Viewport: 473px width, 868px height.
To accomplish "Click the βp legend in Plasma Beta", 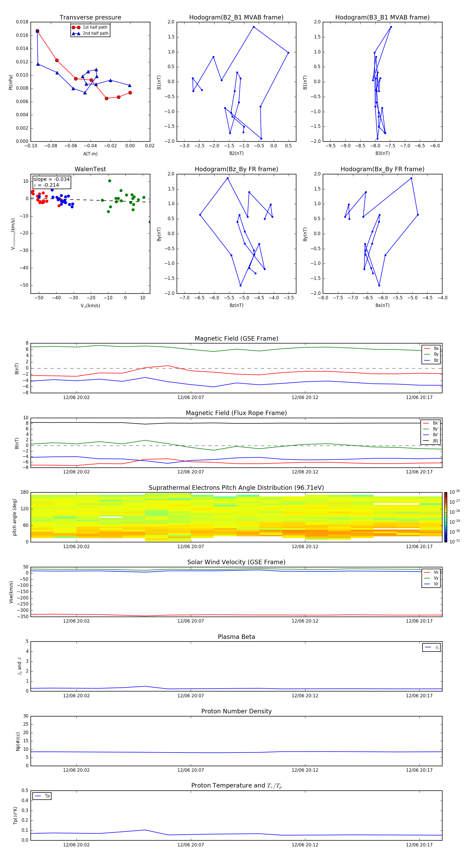I will [x=431, y=647].
